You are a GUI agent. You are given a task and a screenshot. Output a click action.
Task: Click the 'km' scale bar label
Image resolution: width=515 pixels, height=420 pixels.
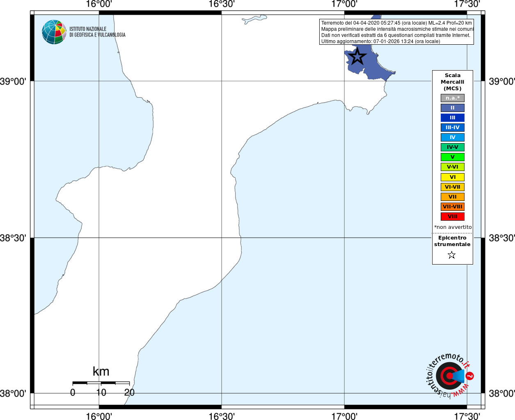tap(101, 372)
